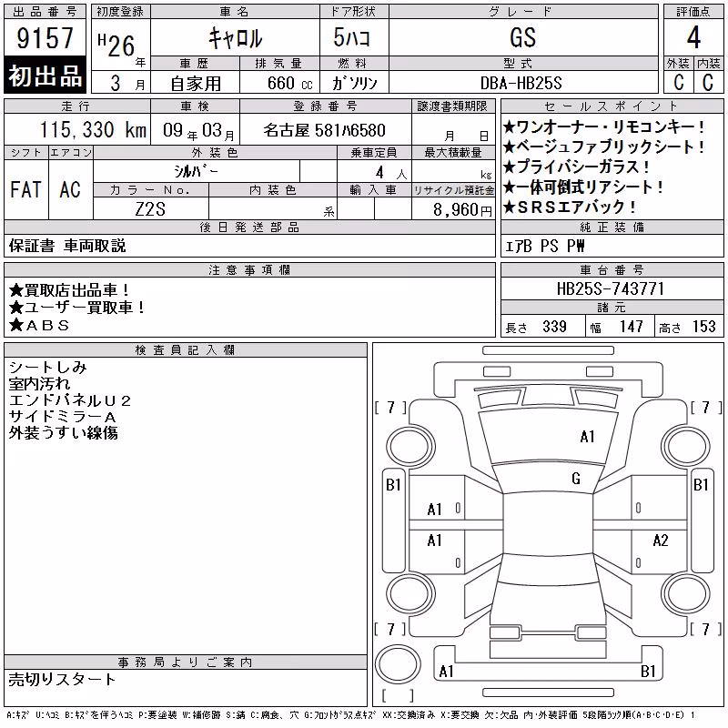Click the car name キャロル field
The image size is (728, 728).
pos(235,37)
